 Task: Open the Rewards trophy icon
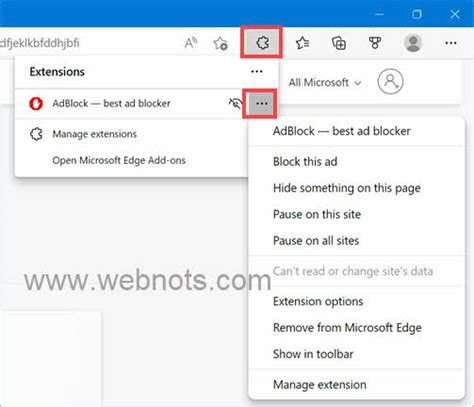tap(375, 43)
